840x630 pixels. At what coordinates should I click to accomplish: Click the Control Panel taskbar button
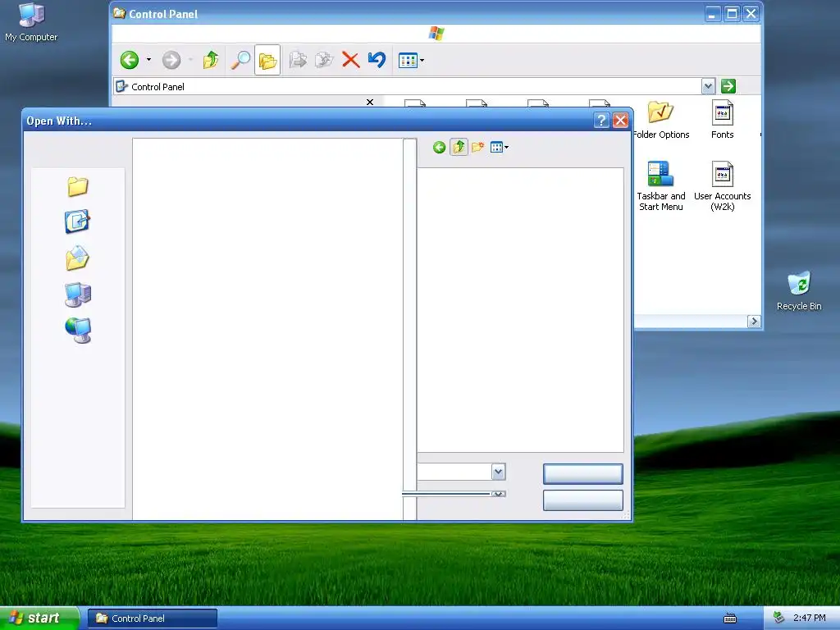pos(153,619)
